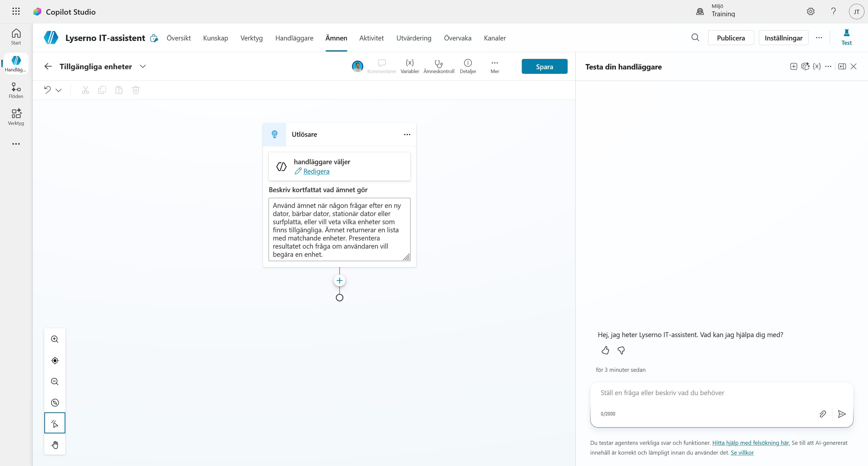Click the Mer ellipsis in topic toolbar
Viewport: 868px width, 466px height.
(x=495, y=66)
